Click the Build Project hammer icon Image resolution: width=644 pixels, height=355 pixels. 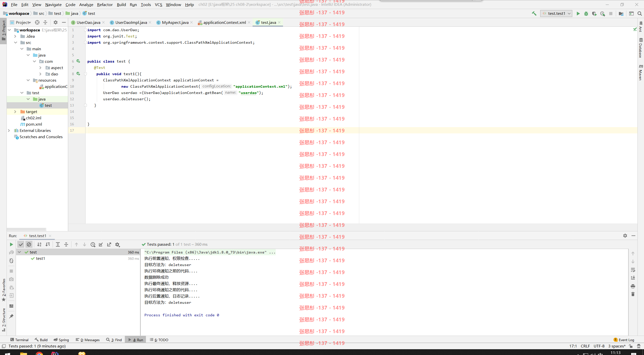[534, 14]
